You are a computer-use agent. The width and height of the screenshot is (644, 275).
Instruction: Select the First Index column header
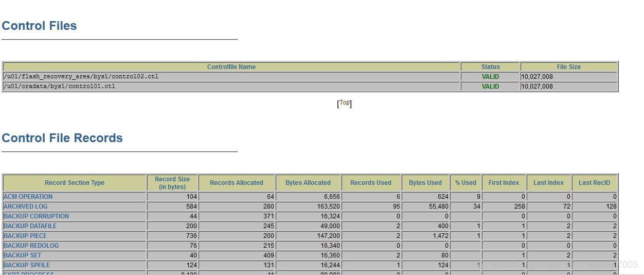(x=504, y=183)
